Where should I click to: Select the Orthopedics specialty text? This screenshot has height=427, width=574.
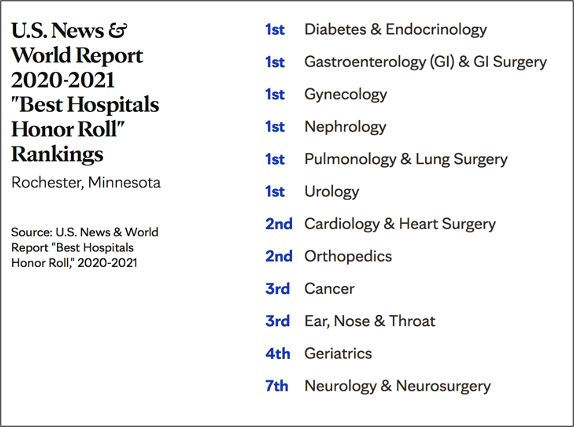[348, 256]
